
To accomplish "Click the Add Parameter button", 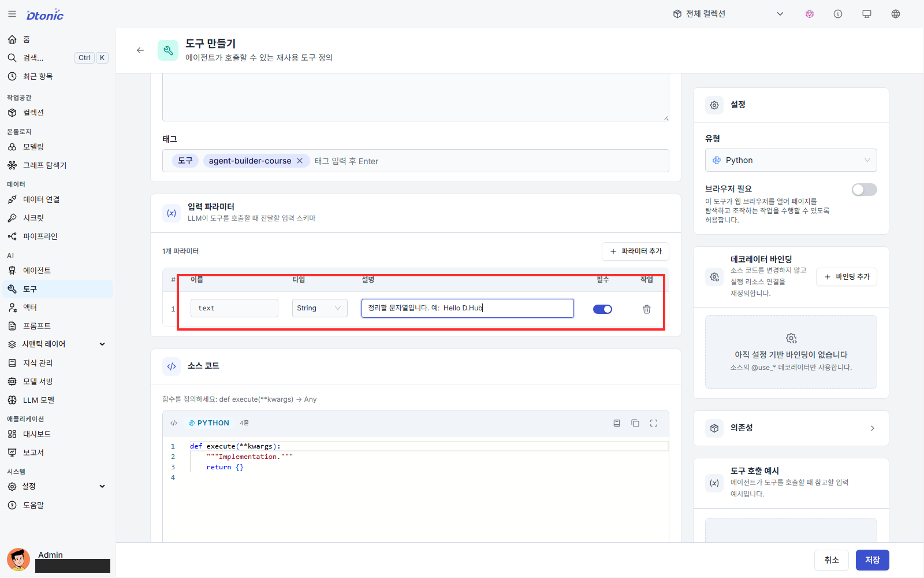I will point(635,251).
